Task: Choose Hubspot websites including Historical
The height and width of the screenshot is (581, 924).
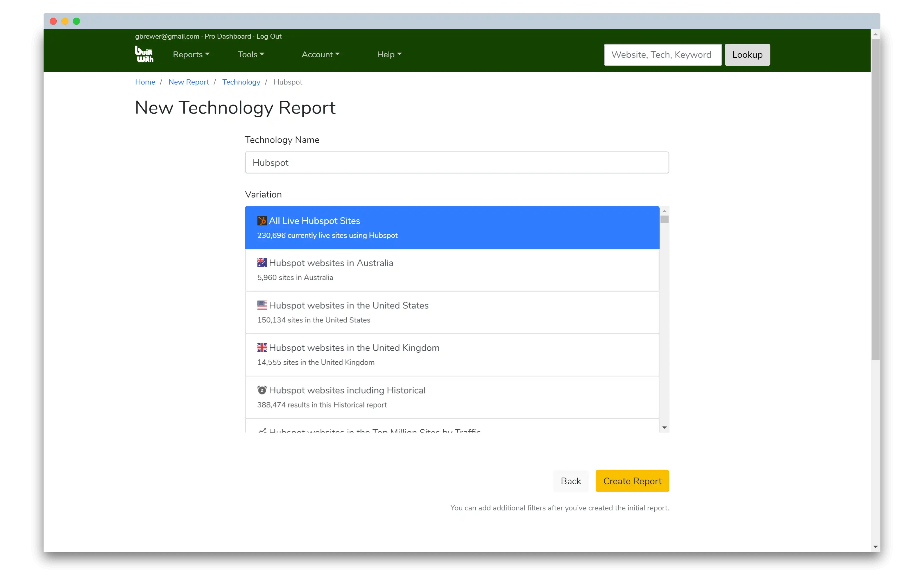Action: 452,397
